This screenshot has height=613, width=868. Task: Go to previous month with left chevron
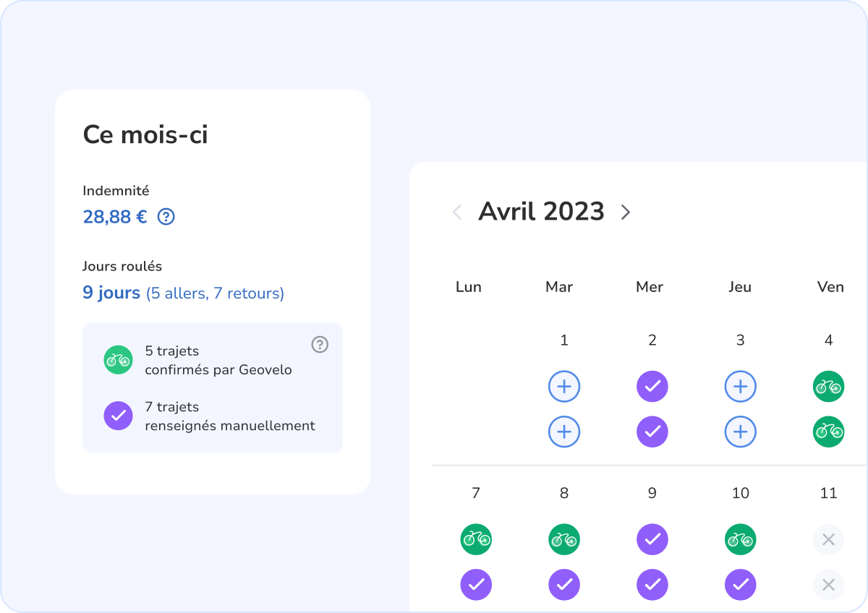(457, 212)
